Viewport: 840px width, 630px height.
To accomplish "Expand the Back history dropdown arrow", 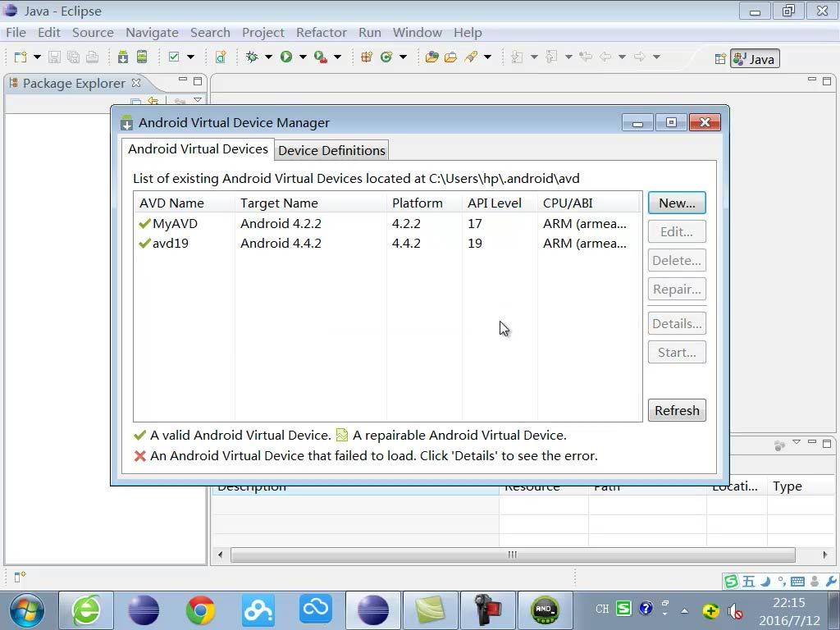I will click(x=622, y=57).
